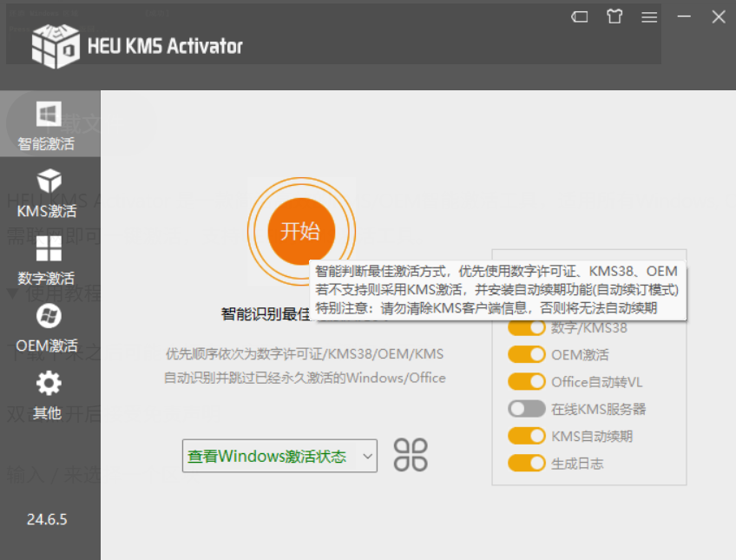Screen dimensions: 736x560
Task: Minimize the HEU KMS Activator window
Action: point(684,16)
